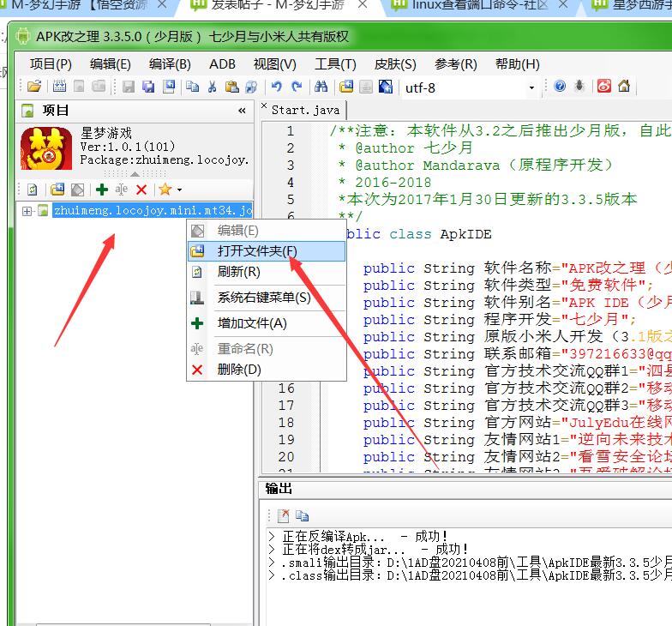The height and width of the screenshot is (626, 672).
Task: Click the binoculars find icon
Action: tap(321, 87)
